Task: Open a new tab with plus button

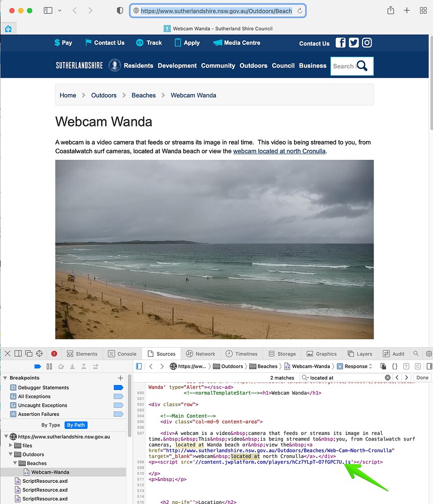Action: 407,11
